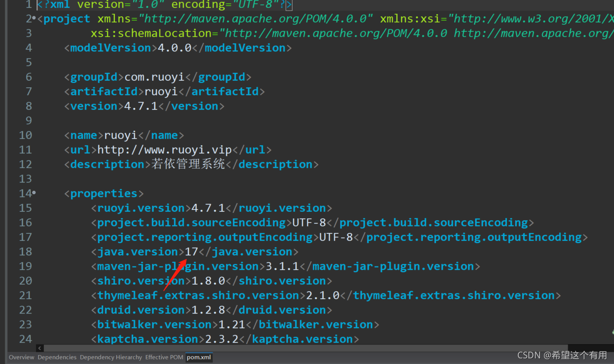The width and height of the screenshot is (614, 364).
Task: Click the name value ruoyi on line 10
Action: 121,135
